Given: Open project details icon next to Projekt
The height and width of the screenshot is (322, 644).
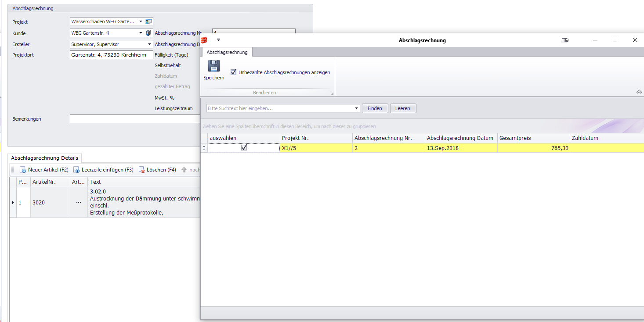Looking at the screenshot, I should (149, 21).
